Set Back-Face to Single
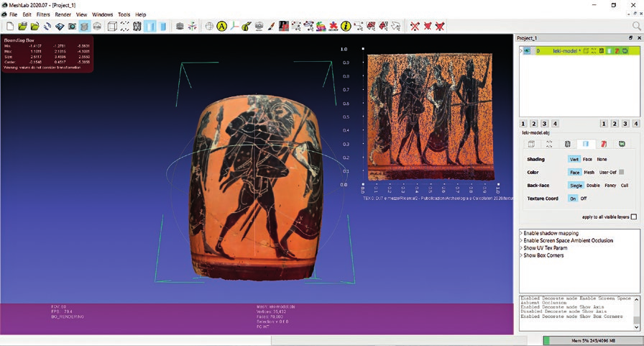 [x=576, y=186]
